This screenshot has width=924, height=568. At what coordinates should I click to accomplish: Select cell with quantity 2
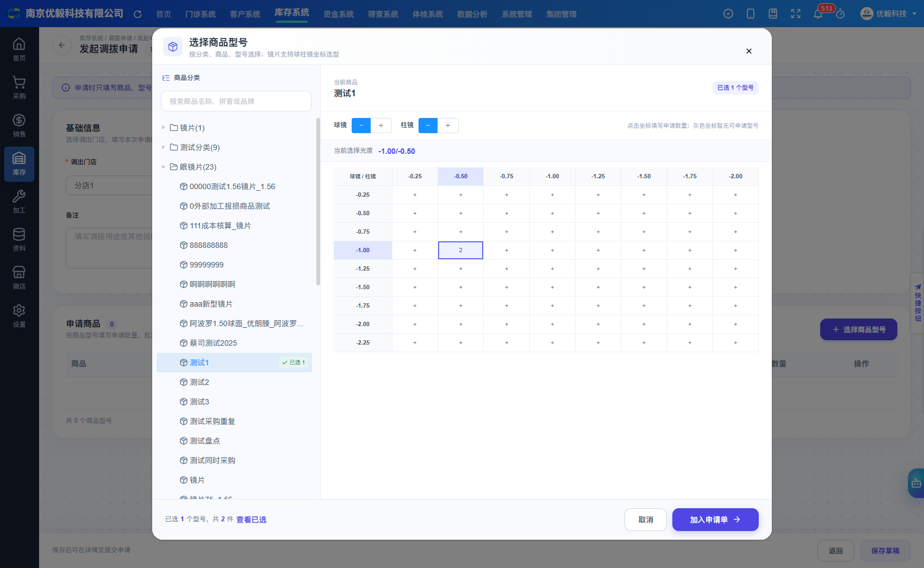[460, 250]
